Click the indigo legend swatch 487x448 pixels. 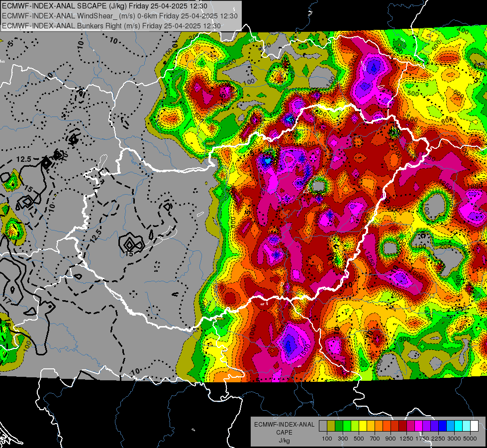(x=434, y=426)
